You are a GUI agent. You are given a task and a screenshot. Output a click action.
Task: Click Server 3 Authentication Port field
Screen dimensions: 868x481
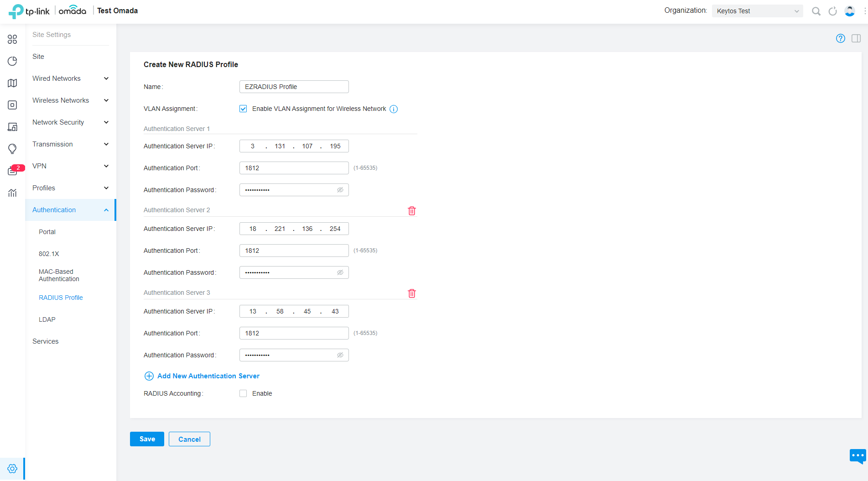pos(294,333)
